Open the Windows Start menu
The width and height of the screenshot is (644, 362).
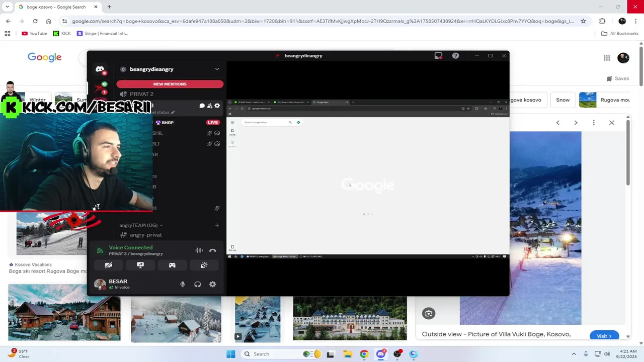(230, 354)
